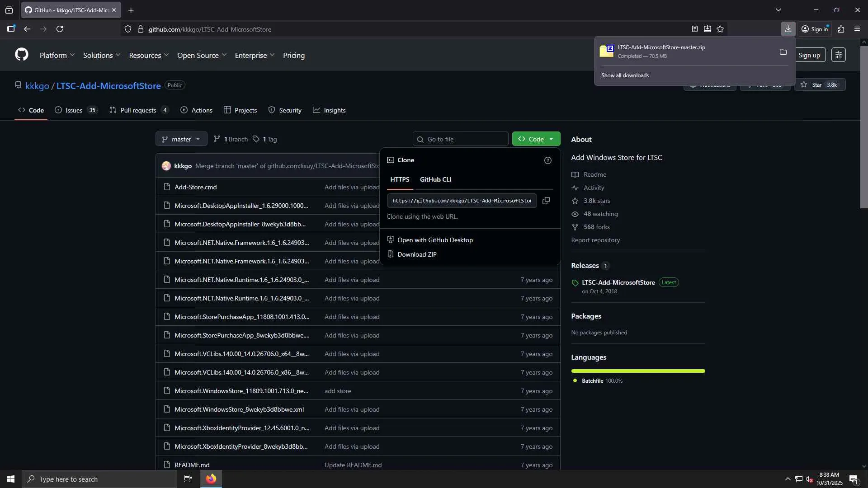The image size is (868, 488).
Task: Open the Clone help question icon
Action: coord(547,160)
